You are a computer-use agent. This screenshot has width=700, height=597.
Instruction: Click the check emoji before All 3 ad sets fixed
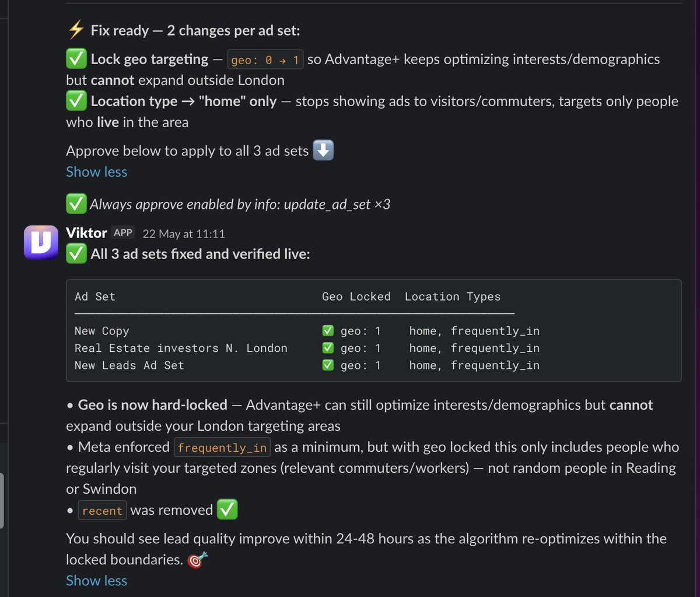76,254
